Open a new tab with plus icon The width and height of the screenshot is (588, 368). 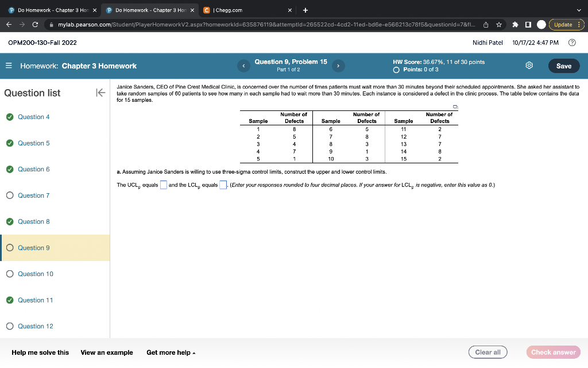click(x=305, y=10)
